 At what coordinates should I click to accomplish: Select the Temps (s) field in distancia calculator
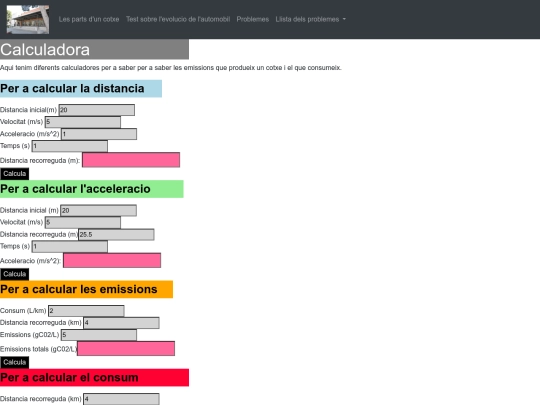[x=70, y=146]
